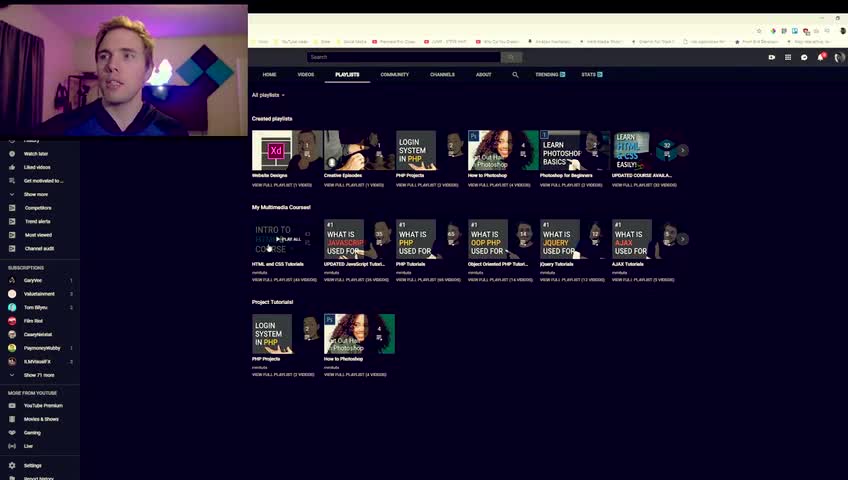Click the bookmark star in the address bar
Viewport: 848px width, 480px height.
(759, 31)
